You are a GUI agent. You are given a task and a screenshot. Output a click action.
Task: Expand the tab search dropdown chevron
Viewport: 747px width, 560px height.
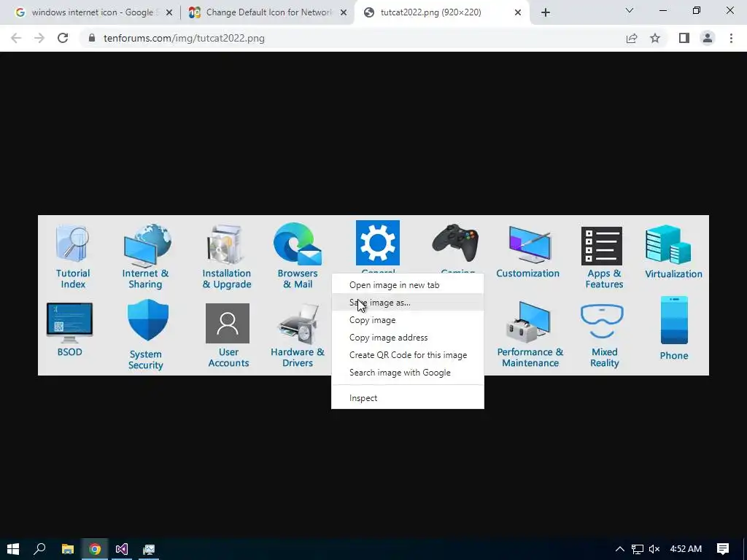click(x=630, y=10)
